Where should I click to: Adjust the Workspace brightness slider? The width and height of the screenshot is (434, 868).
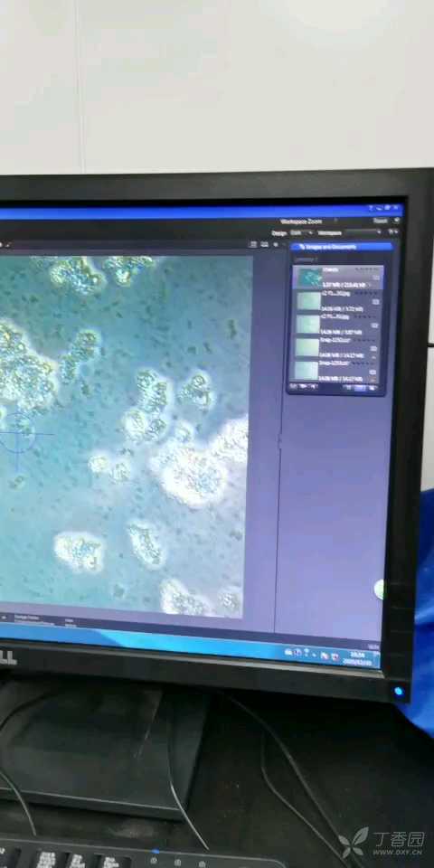coord(363,232)
